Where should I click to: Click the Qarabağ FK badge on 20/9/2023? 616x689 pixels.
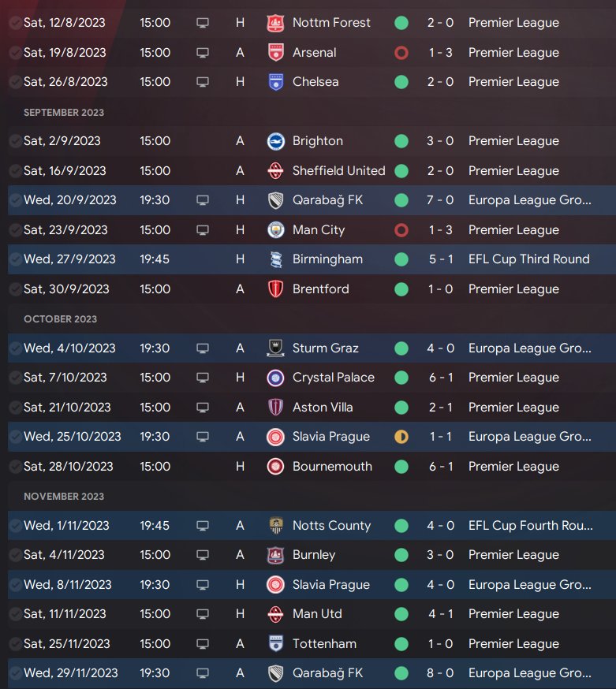pyautogui.click(x=276, y=200)
